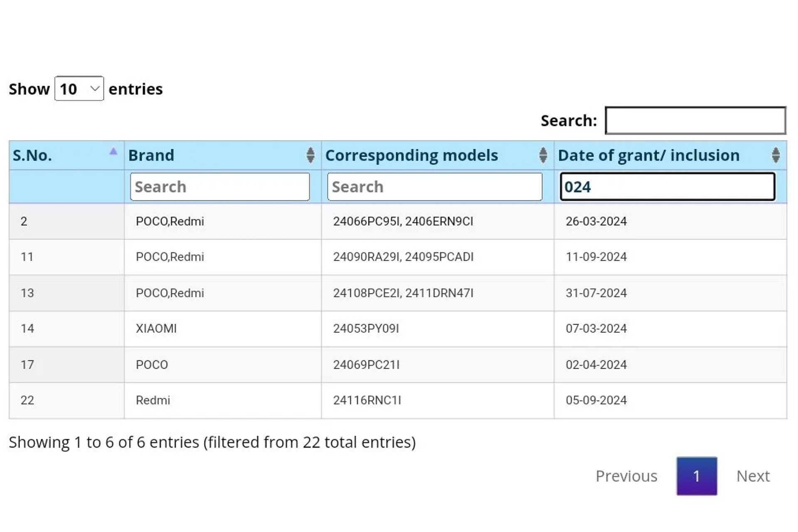The height and width of the screenshot is (532, 798).
Task: Click date cell 02-04-2024
Action: [670, 365]
